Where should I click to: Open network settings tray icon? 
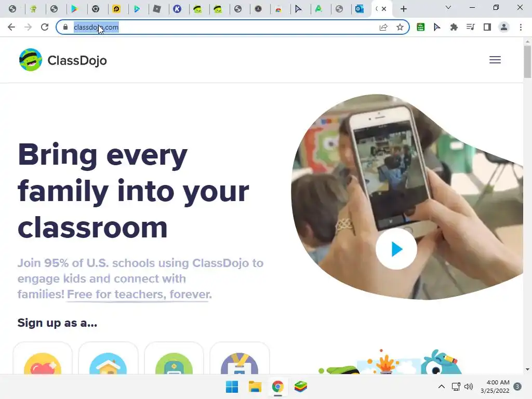pos(456,387)
